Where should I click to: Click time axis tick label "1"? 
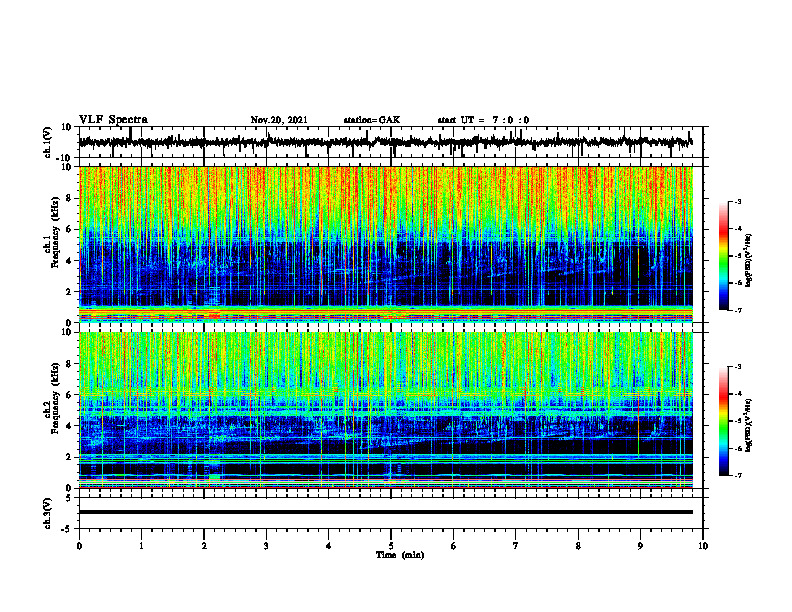(x=141, y=546)
